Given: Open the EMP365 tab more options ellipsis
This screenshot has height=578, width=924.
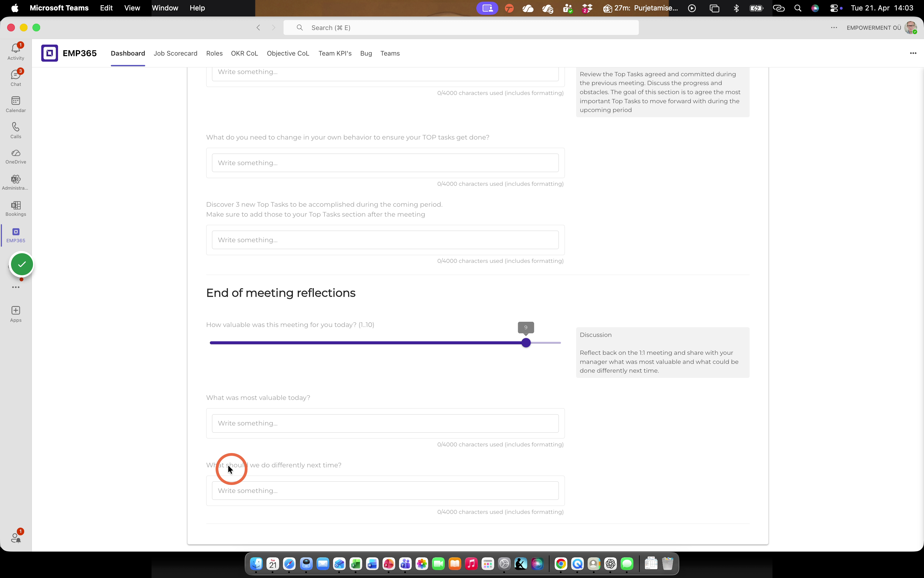Looking at the screenshot, I should 913,53.
